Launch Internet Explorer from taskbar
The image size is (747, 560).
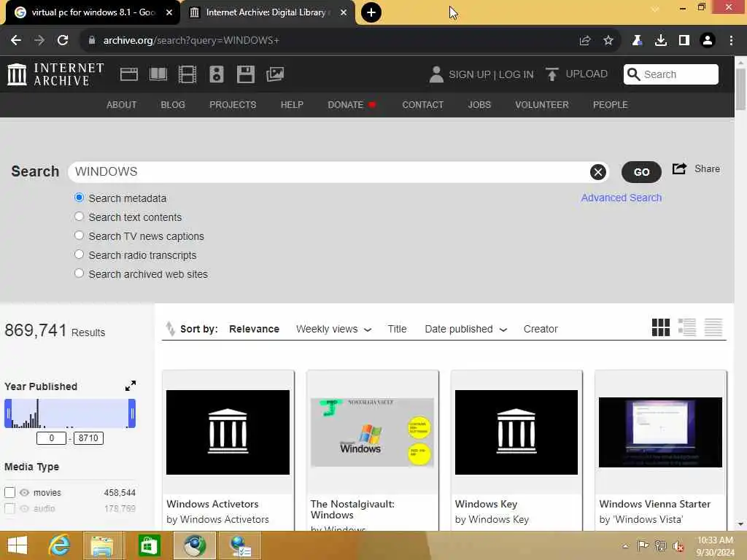60,545
